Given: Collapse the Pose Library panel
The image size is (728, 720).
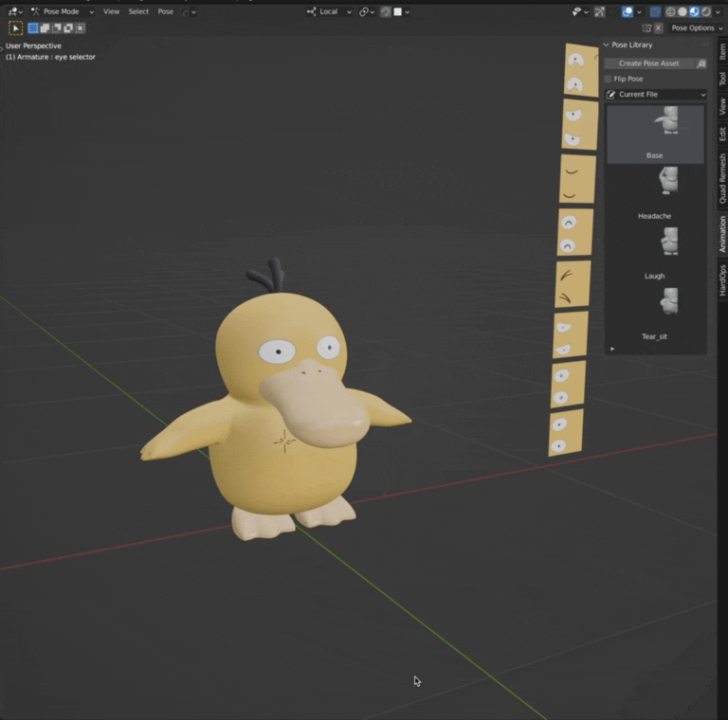Looking at the screenshot, I should (x=606, y=45).
